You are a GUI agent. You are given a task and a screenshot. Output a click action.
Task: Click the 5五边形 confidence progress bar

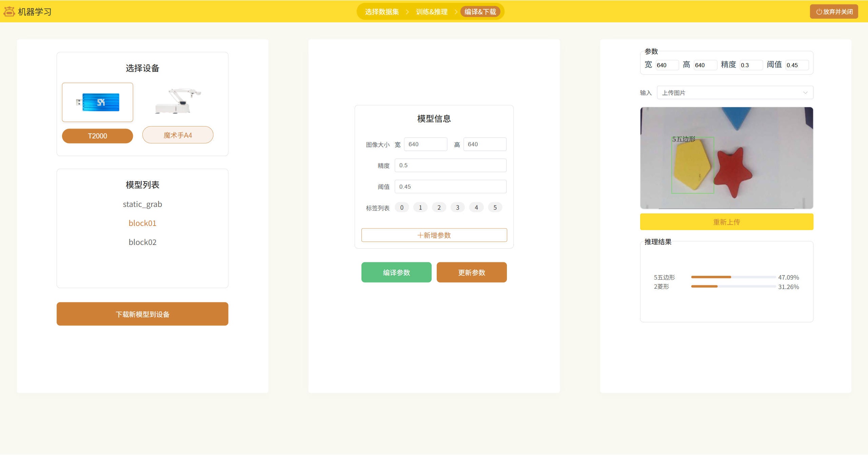coord(733,277)
